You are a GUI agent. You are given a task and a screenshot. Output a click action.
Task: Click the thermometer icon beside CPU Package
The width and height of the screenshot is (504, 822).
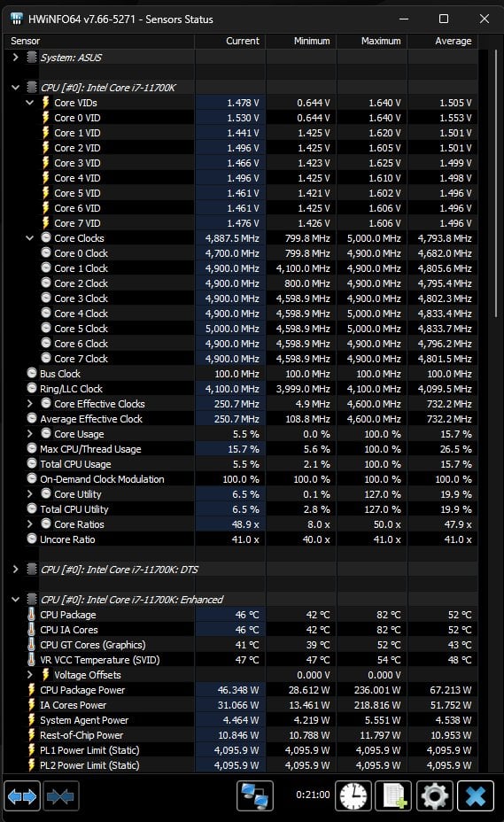[x=32, y=614]
